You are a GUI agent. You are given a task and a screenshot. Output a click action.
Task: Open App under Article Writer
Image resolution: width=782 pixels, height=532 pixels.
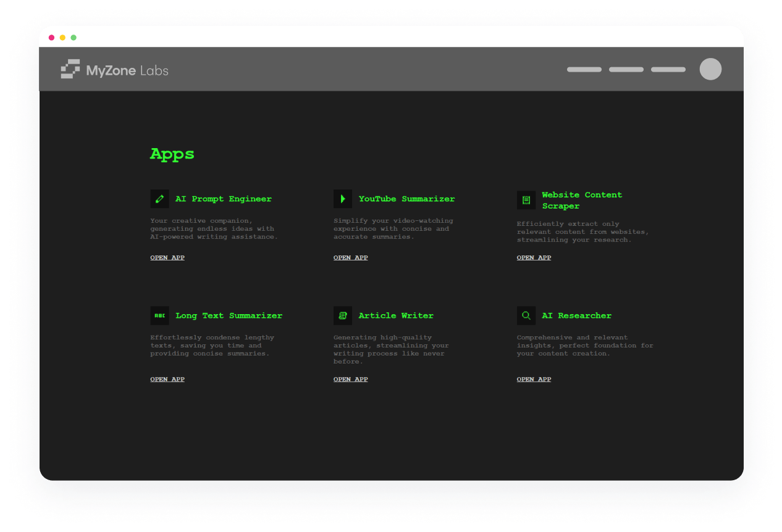point(351,379)
